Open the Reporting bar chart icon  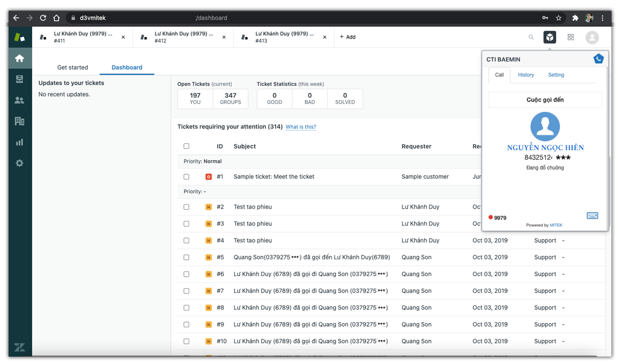coord(20,142)
